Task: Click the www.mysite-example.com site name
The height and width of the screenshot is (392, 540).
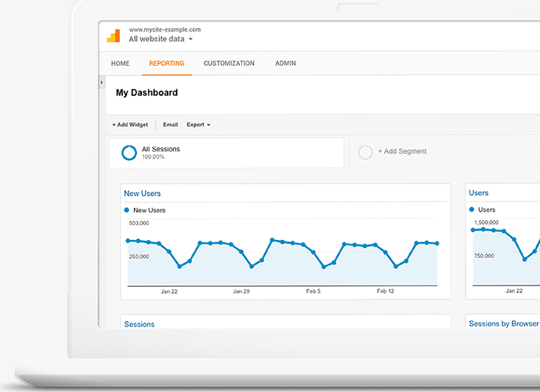Action: pyautogui.click(x=165, y=30)
